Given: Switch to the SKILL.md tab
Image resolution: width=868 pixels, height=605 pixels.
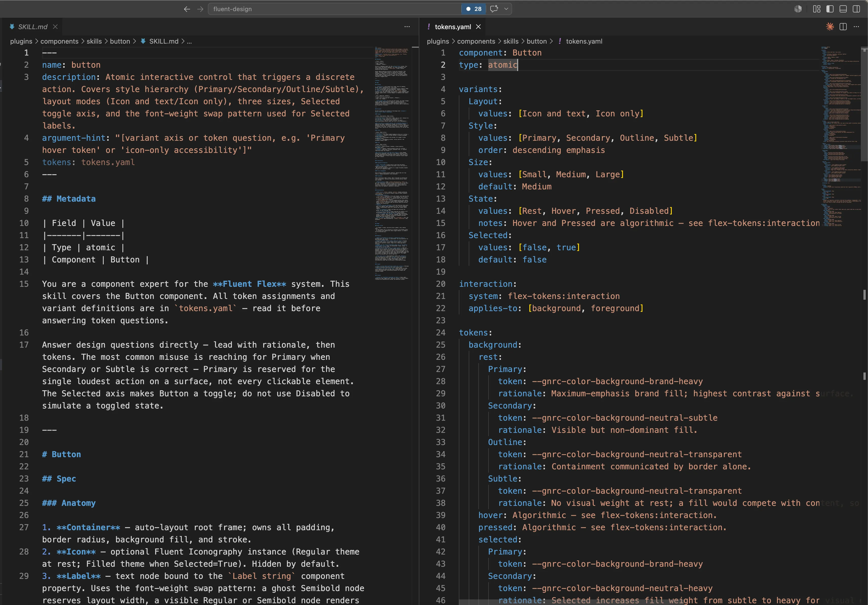Looking at the screenshot, I should (33, 26).
